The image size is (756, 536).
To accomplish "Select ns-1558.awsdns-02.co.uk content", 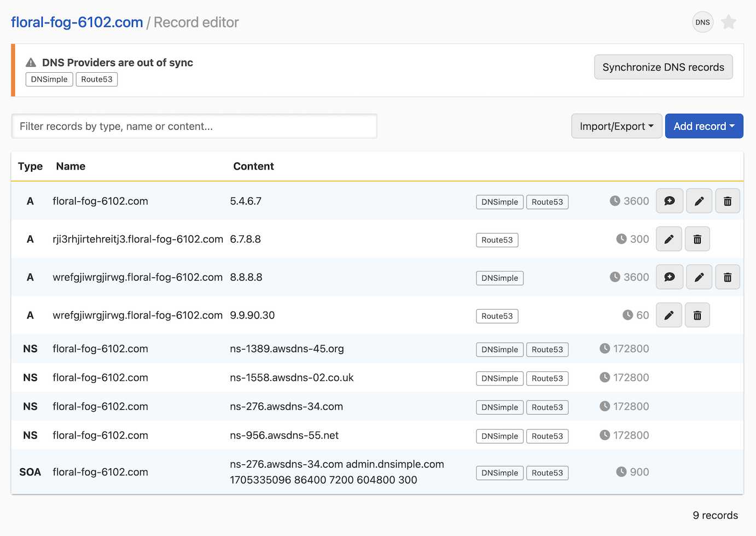I will (x=292, y=377).
